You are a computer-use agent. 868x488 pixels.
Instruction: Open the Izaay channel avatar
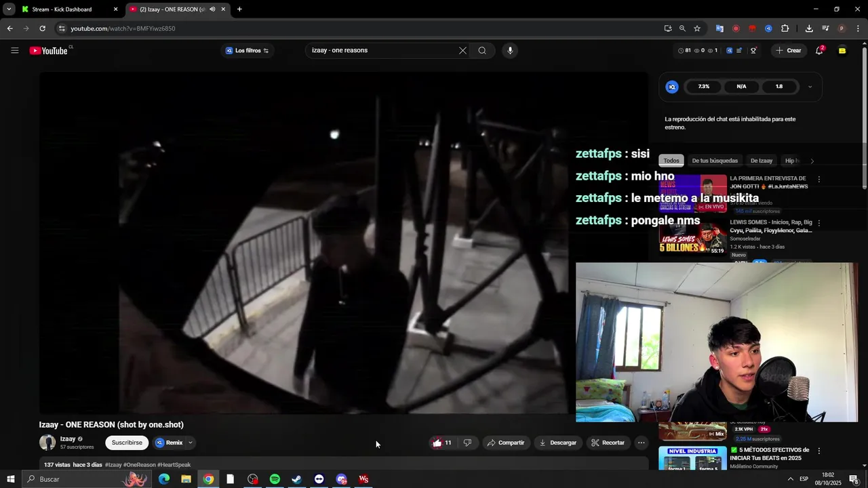tap(47, 443)
